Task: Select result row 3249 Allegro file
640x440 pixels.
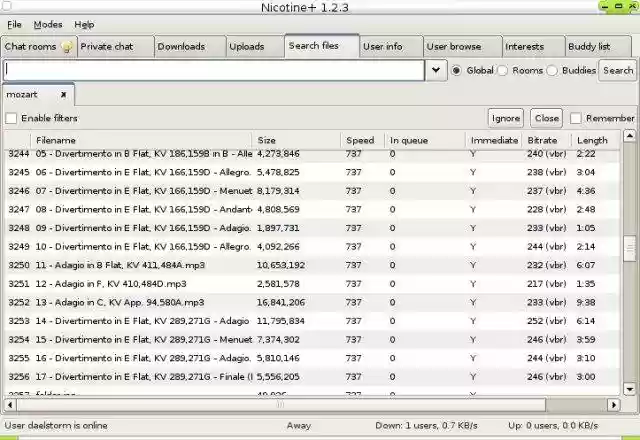Action: 312,247
